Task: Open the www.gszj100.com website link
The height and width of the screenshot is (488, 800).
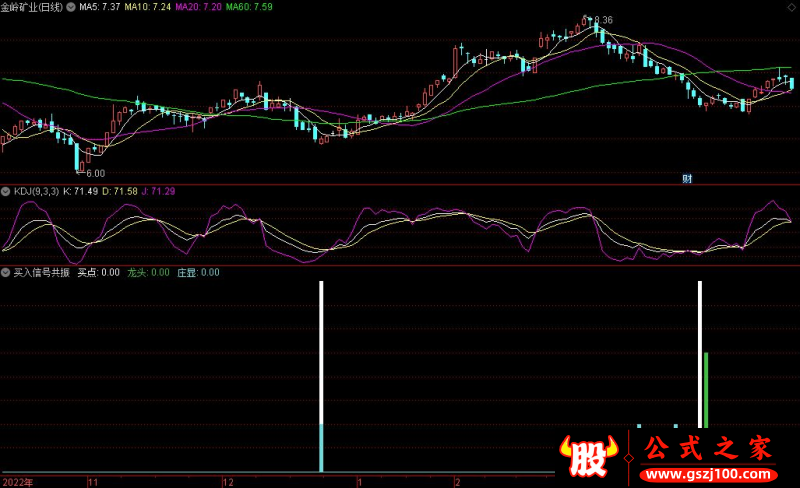Action: click(706, 472)
